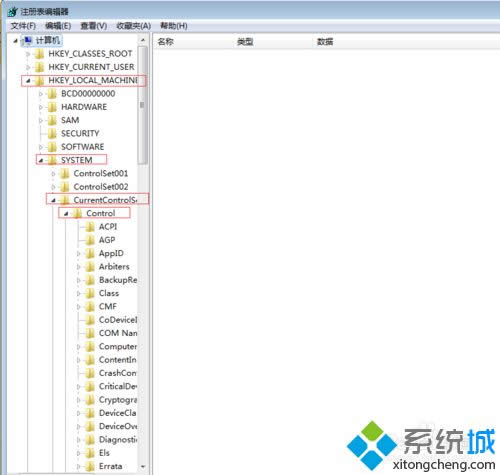The width and height of the screenshot is (500, 475).
Task: Collapse the Control key node
Action: pos(66,214)
